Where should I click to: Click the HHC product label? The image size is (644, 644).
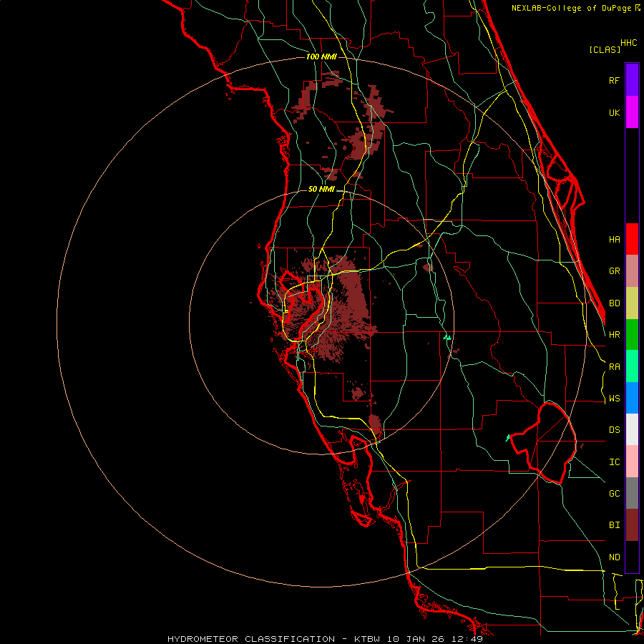click(629, 43)
